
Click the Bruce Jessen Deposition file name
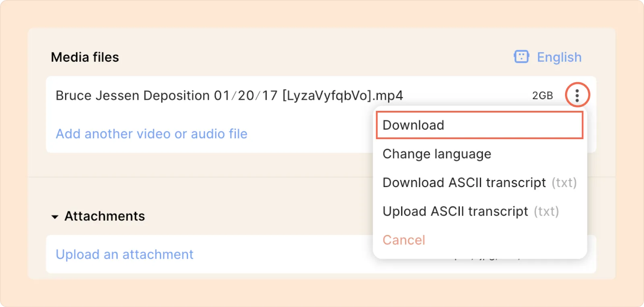click(x=229, y=95)
